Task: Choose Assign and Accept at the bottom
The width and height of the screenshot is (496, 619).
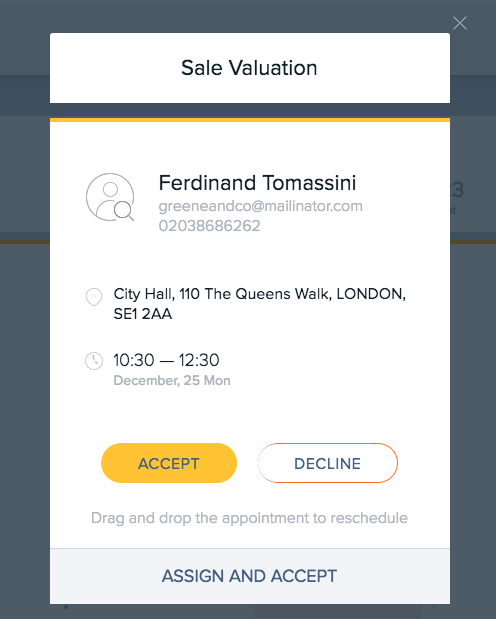Action: (x=250, y=576)
